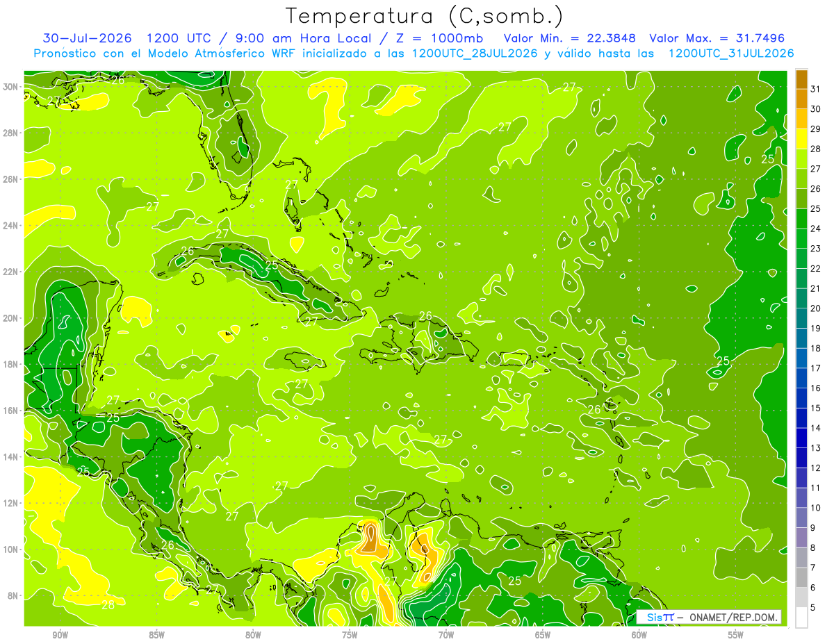Click the color scale value "13"
834x644 pixels.
pyautogui.click(x=816, y=448)
